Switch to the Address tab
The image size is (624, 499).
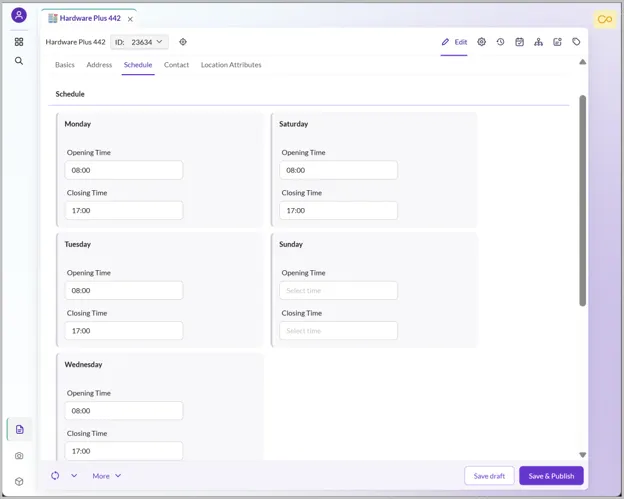99,65
